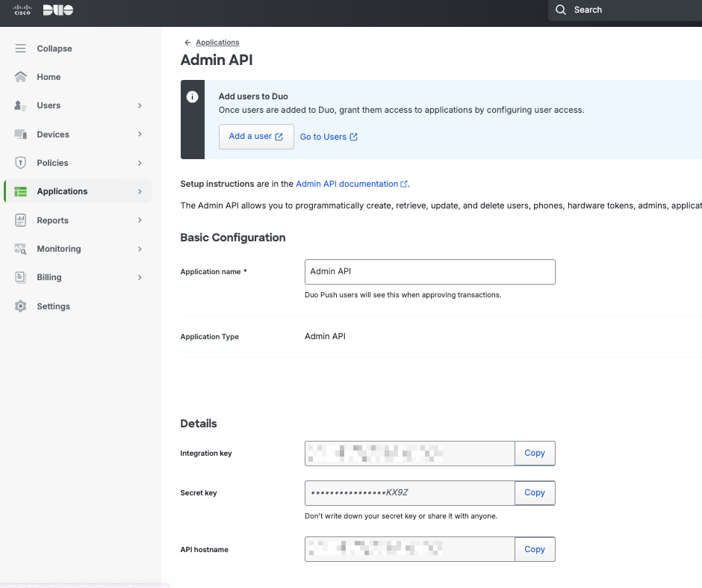Click the search magnifier icon
This screenshot has width=702, height=588.
pos(559,10)
